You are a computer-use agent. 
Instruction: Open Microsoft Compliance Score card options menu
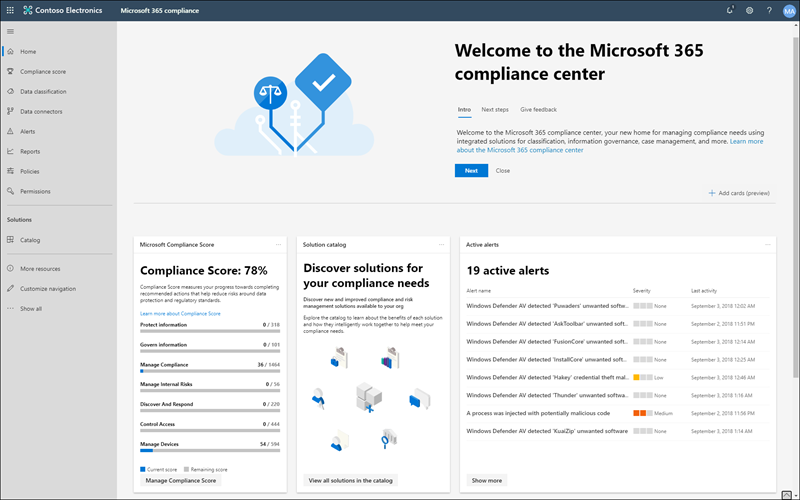[x=279, y=245]
